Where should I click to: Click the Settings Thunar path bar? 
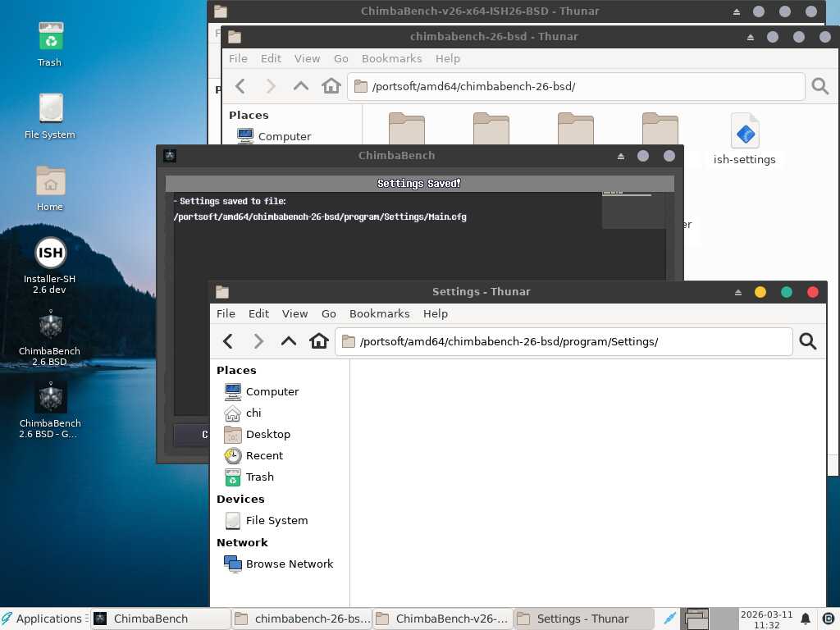point(564,341)
